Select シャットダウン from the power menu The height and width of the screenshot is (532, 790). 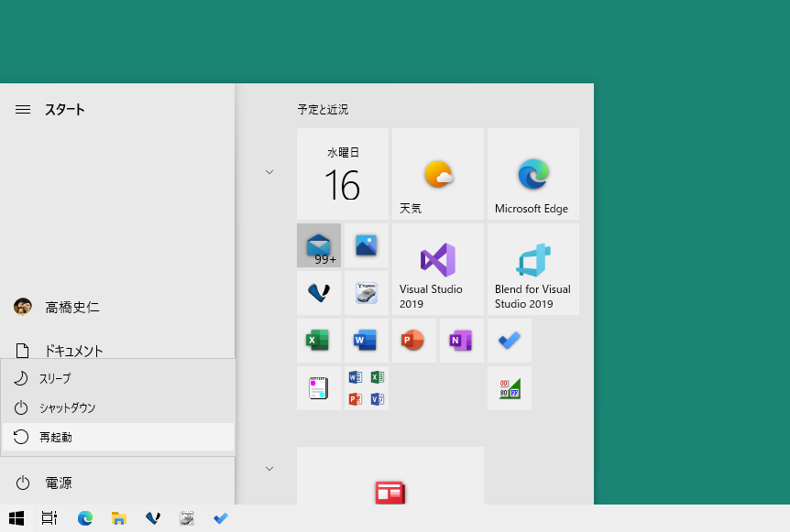point(118,407)
